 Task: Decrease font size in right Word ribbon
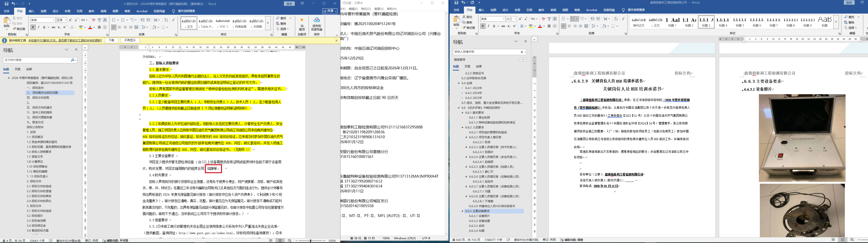[526, 19]
